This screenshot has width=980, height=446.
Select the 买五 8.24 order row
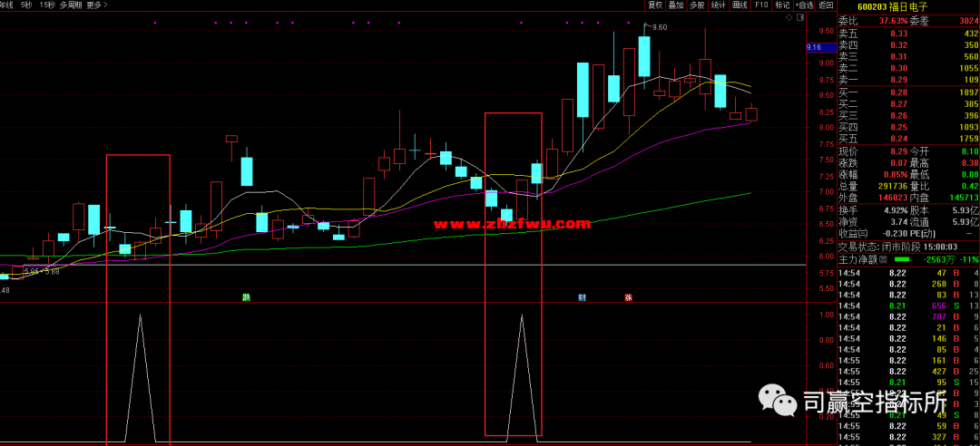click(908, 139)
